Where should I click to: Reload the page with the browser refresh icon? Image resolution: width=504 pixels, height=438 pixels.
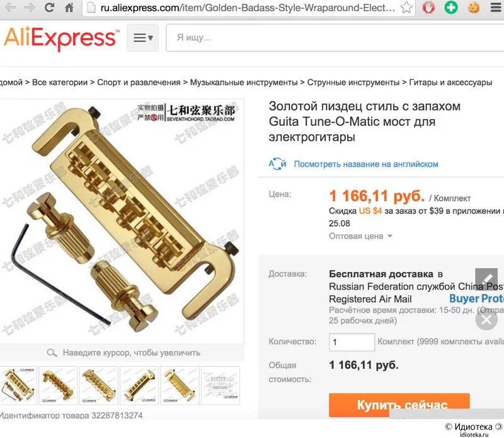coord(49,7)
